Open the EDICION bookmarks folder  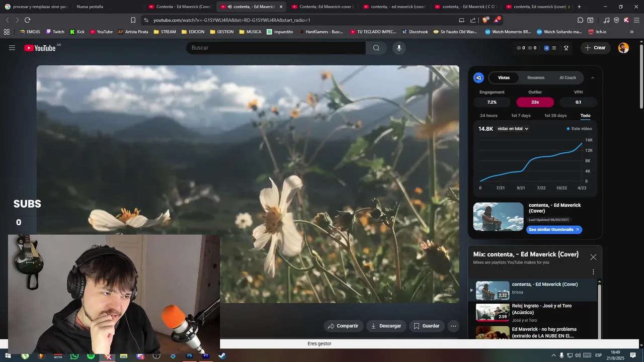coord(193,32)
